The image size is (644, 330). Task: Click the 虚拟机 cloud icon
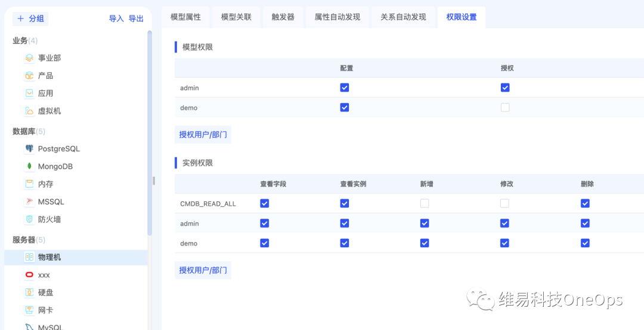tap(29, 111)
